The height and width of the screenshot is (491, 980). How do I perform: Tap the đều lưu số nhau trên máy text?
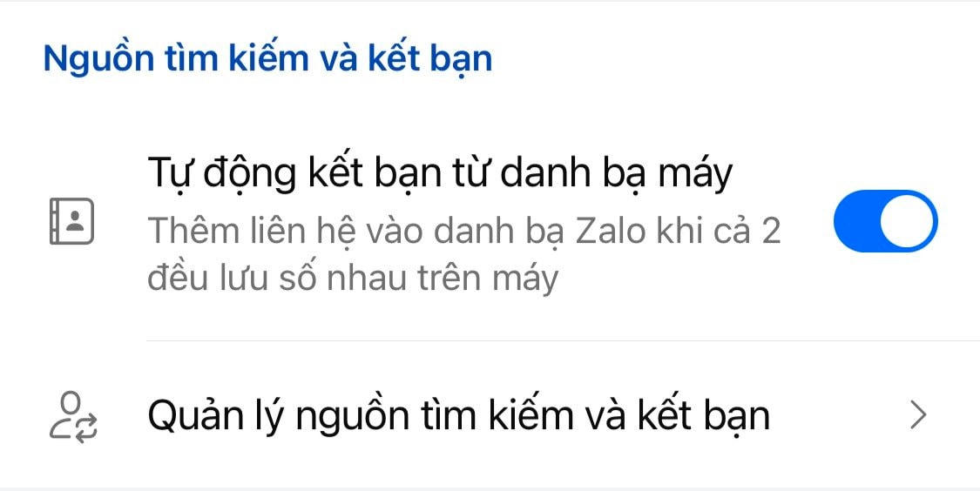tap(353, 279)
